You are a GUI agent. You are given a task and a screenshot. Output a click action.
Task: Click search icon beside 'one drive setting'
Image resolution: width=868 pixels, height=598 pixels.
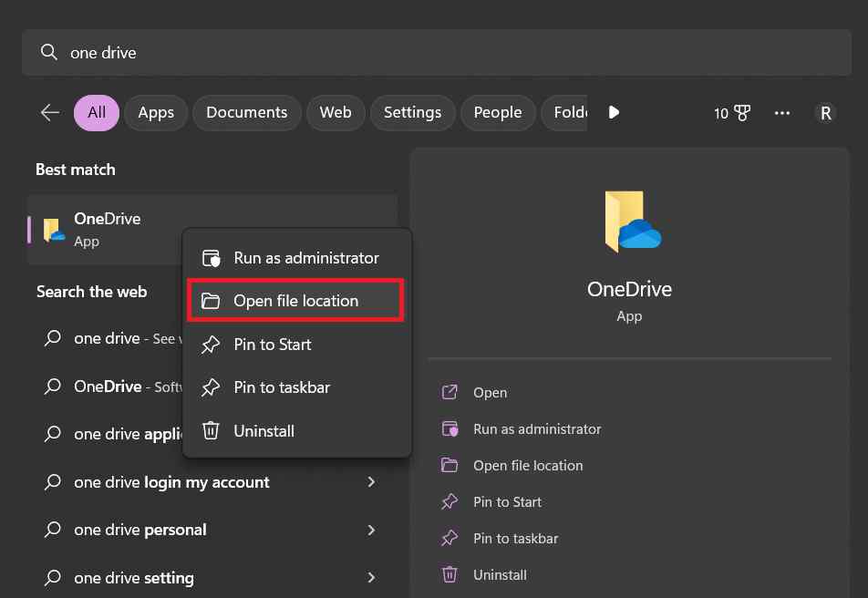tap(53, 578)
